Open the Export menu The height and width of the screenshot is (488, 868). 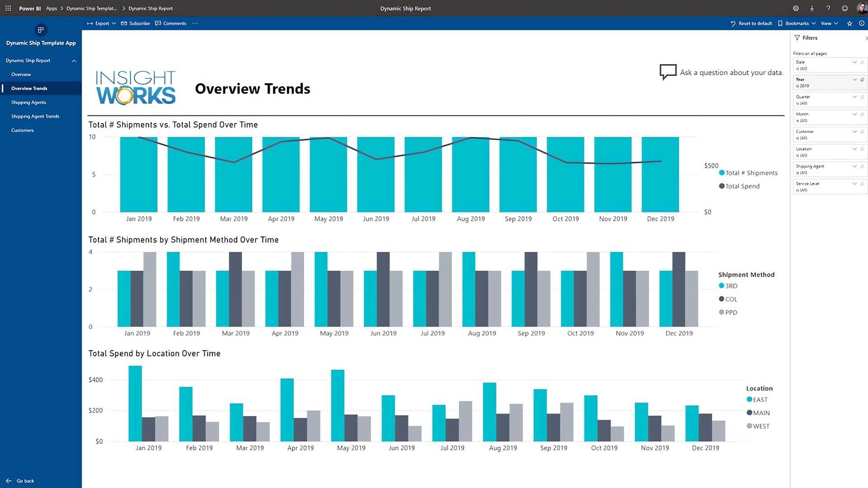102,23
